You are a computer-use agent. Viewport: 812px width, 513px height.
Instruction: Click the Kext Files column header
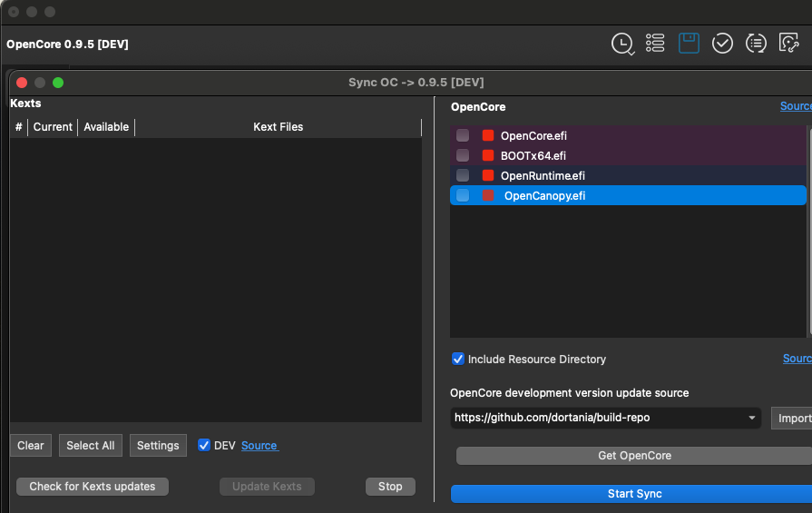[278, 127]
